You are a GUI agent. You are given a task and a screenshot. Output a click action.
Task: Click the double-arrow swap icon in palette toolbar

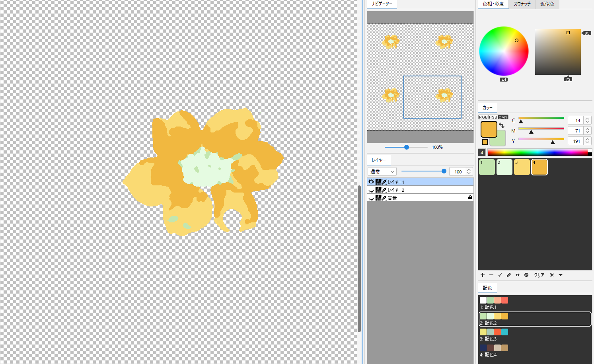coord(518,275)
